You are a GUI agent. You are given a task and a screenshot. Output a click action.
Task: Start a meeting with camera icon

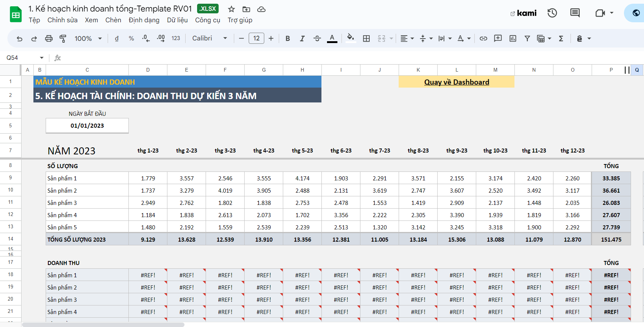600,13
